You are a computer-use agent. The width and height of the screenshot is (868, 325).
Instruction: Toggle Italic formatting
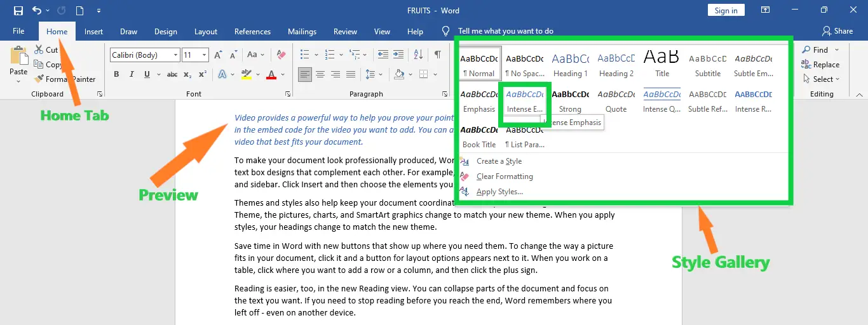point(132,74)
